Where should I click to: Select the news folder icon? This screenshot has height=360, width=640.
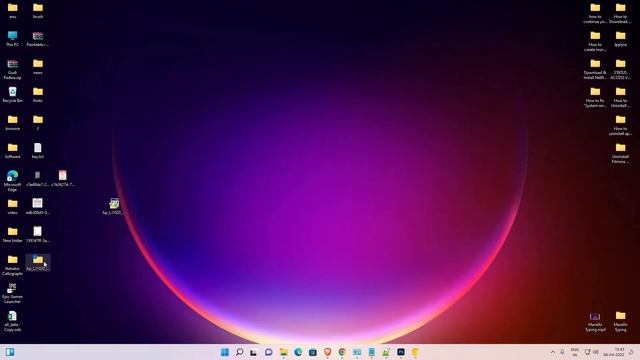(38, 67)
